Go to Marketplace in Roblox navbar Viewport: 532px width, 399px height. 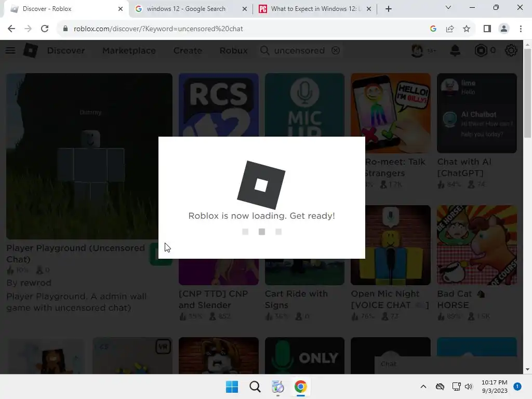click(x=129, y=50)
